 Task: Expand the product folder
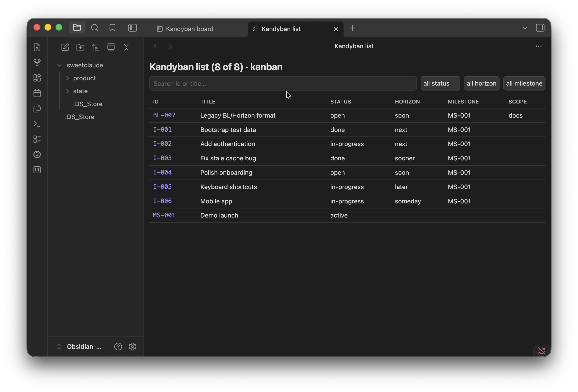tap(84, 78)
